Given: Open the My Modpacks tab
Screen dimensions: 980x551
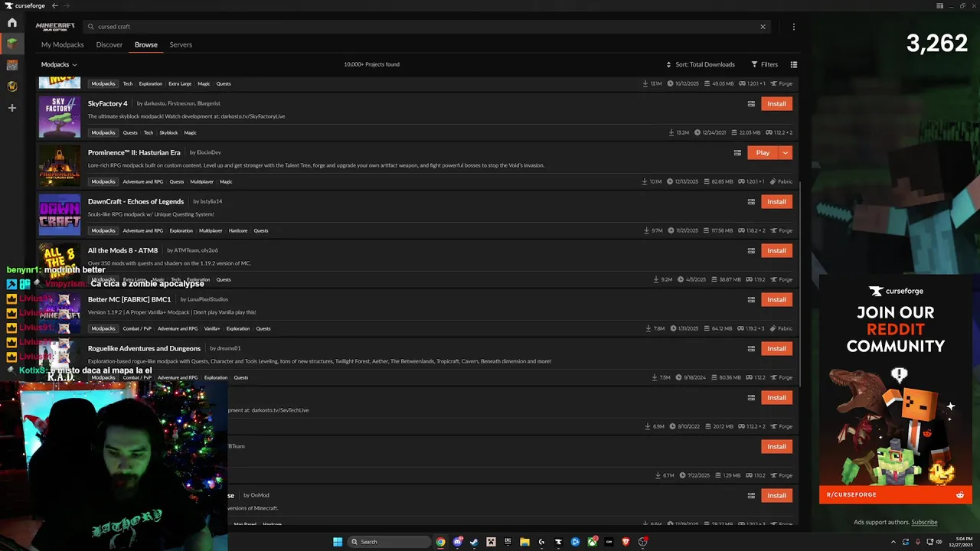Looking at the screenshot, I should (62, 44).
